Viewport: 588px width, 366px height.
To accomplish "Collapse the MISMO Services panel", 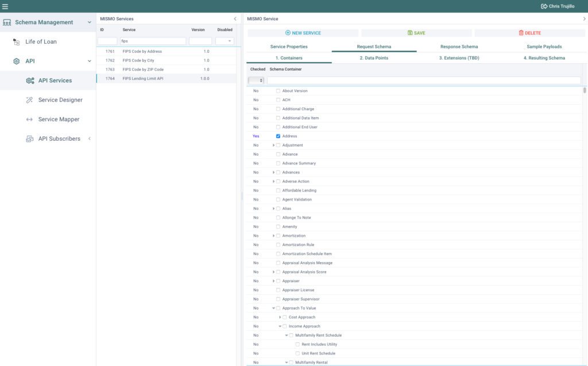I will [235, 19].
